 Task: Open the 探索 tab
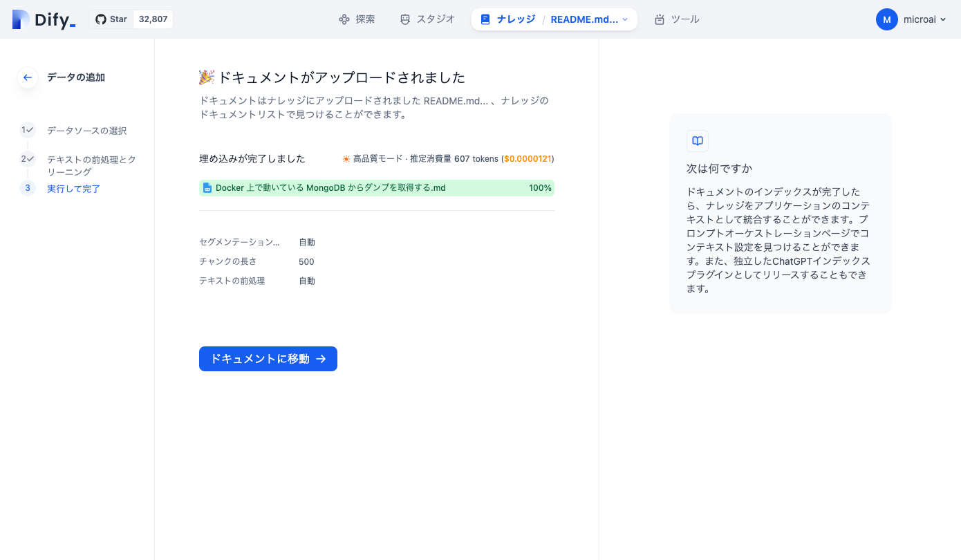click(357, 19)
